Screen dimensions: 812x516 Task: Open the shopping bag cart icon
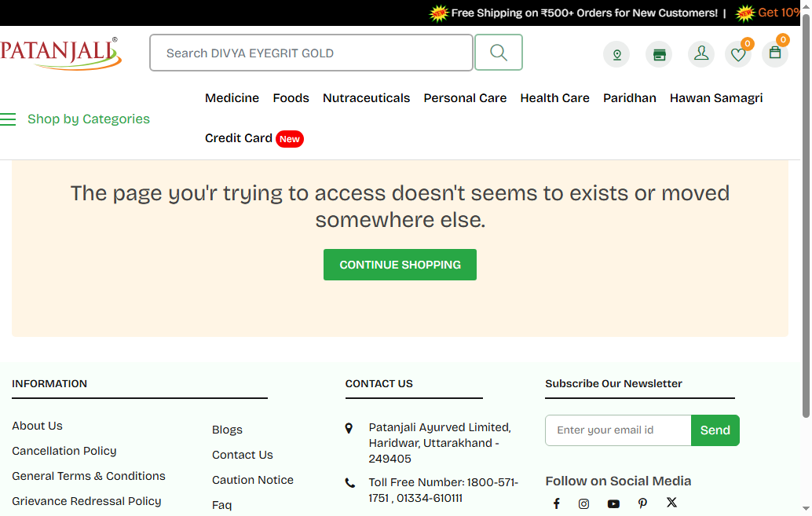click(775, 54)
